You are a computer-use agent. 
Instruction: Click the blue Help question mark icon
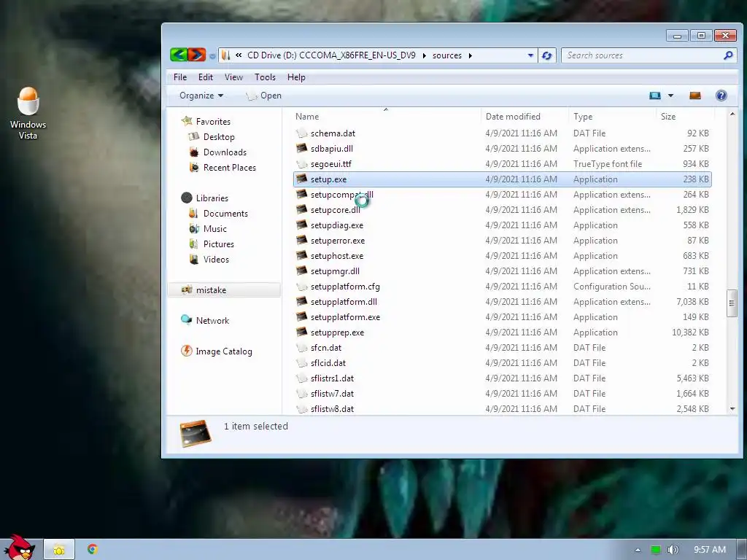(x=721, y=96)
